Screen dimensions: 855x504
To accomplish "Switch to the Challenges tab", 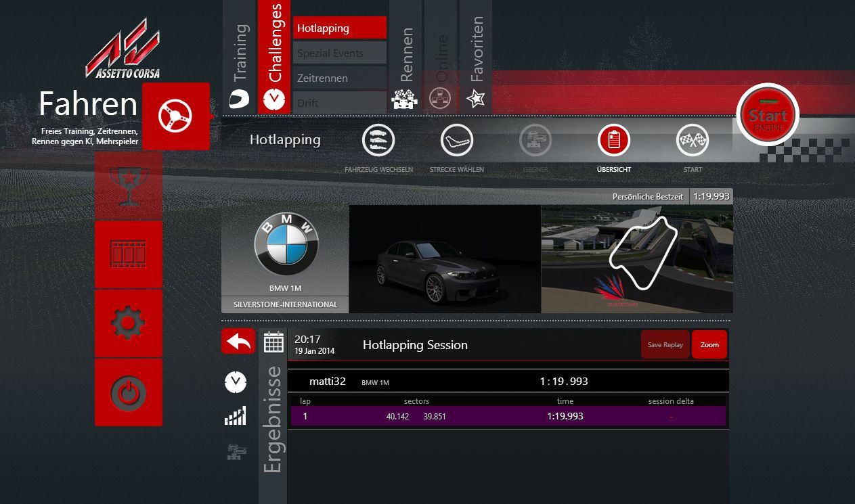I will tap(274, 58).
